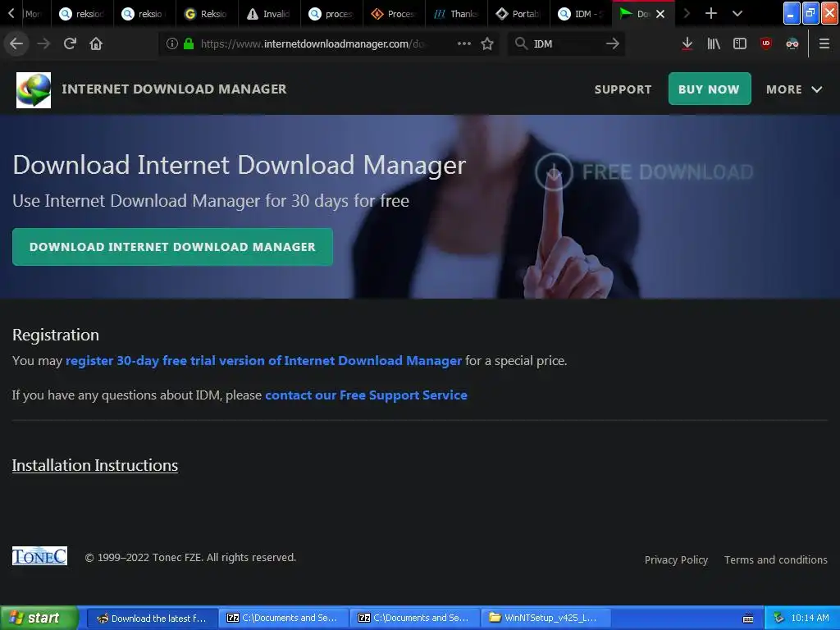The height and width of the screenshot is (630, 840).
Task: Switch to the Google Reksio tab
Action: 207,14
